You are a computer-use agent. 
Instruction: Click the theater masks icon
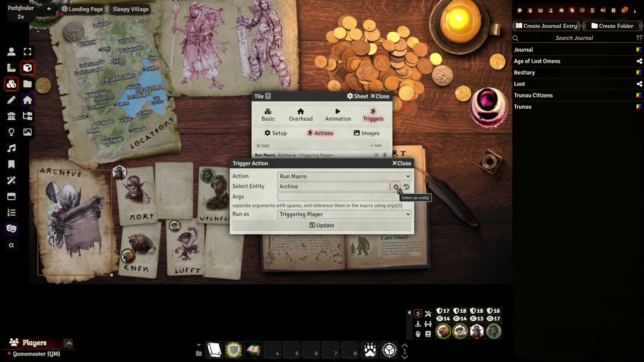pos(11,229)
